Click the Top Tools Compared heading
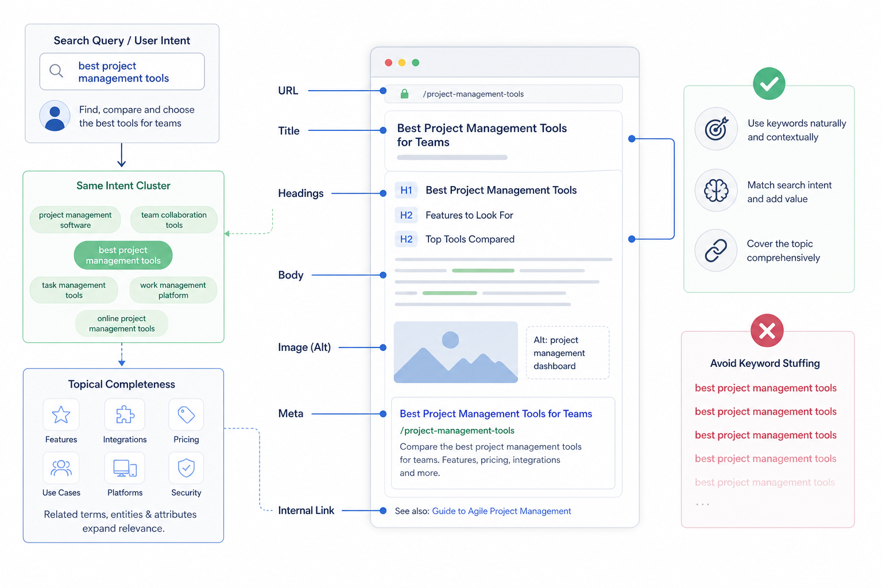Image resolution: width=882 pixels, height=588 pixels. pos(470,239)
